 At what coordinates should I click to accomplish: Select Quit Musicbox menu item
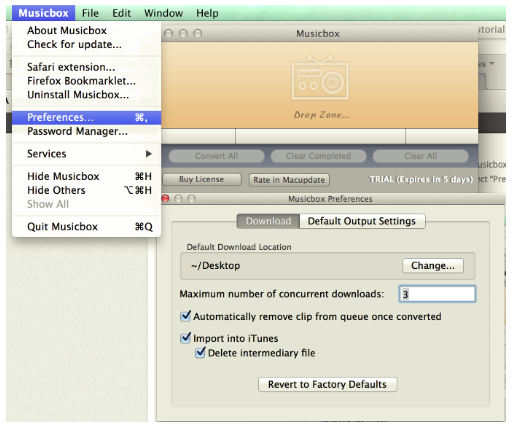tap(87, 227)
